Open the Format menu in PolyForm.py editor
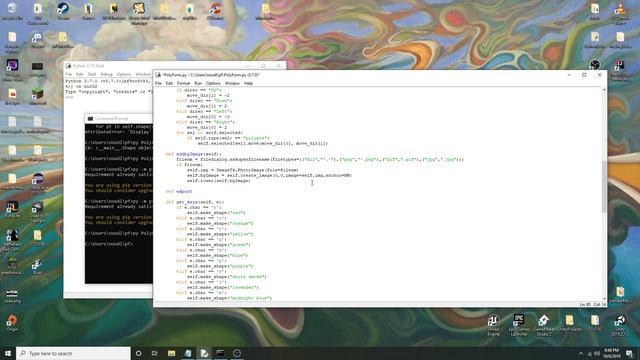Viewport: 640px width, 360px height. click(183, 83)
